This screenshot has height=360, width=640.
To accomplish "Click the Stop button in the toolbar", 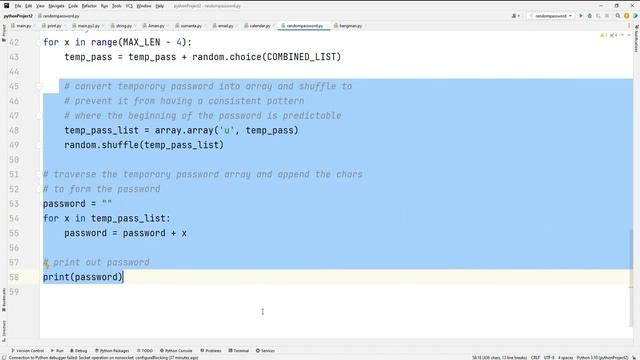I will click(607, 16).
